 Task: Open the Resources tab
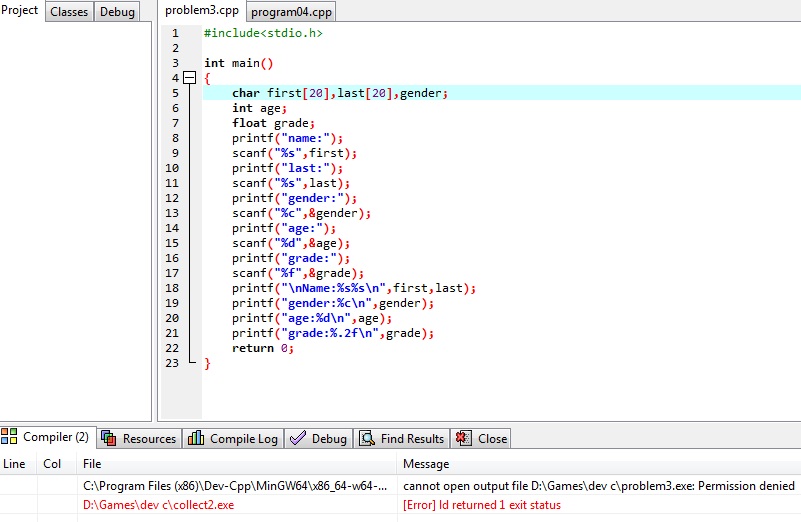(x=139, y=439)
